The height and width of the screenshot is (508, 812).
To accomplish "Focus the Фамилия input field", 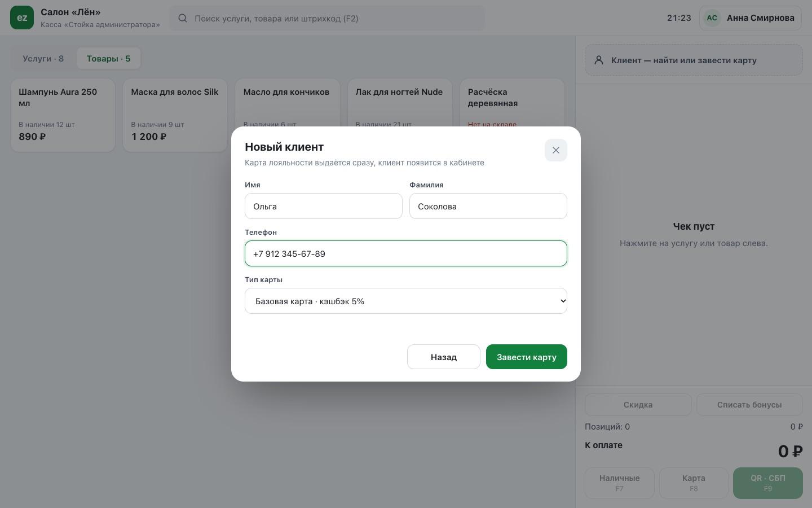I will (488, 206).
